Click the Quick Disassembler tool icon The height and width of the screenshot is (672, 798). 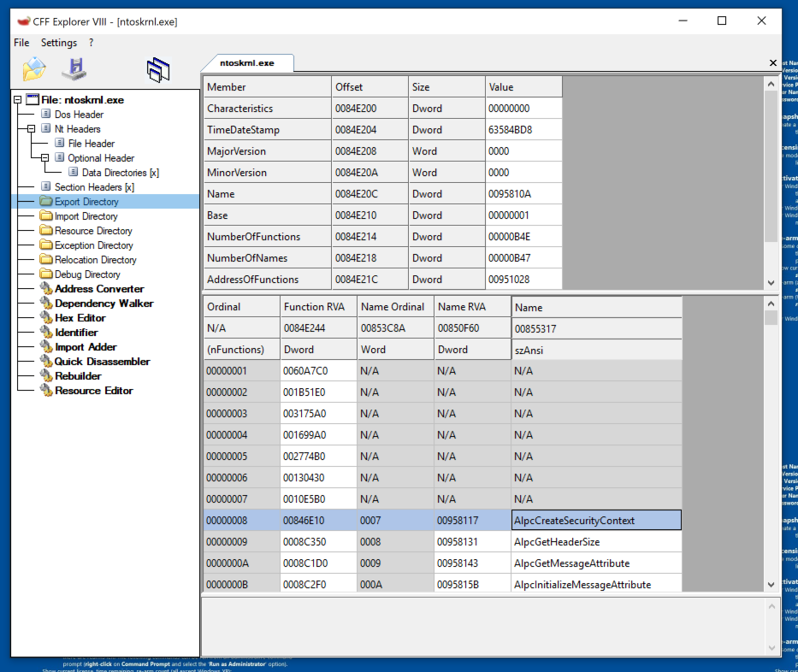[x=46, y=362]
